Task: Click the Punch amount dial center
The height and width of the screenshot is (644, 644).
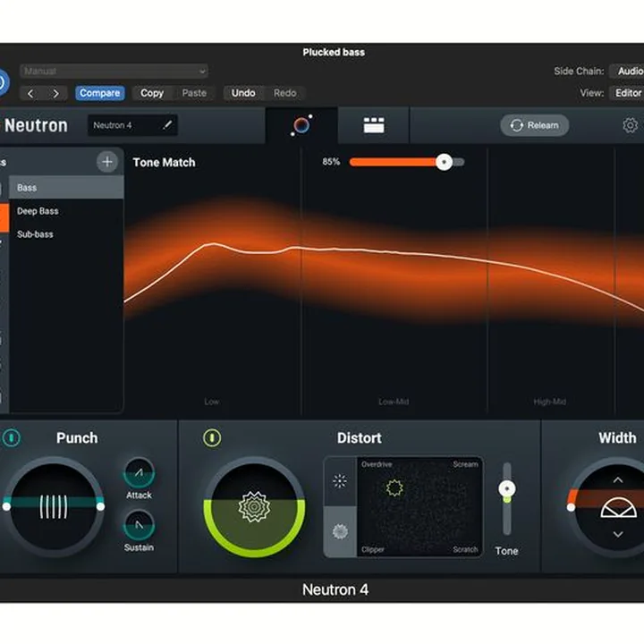Action: 54,507
